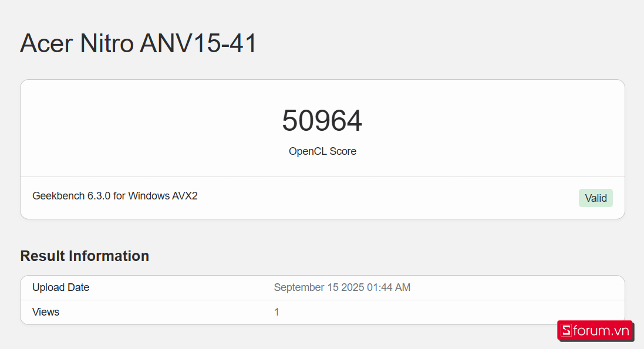This screenshot has width=644, height=349.
Task: Click the word Score beside OpenCL
Action: point(343,151)
